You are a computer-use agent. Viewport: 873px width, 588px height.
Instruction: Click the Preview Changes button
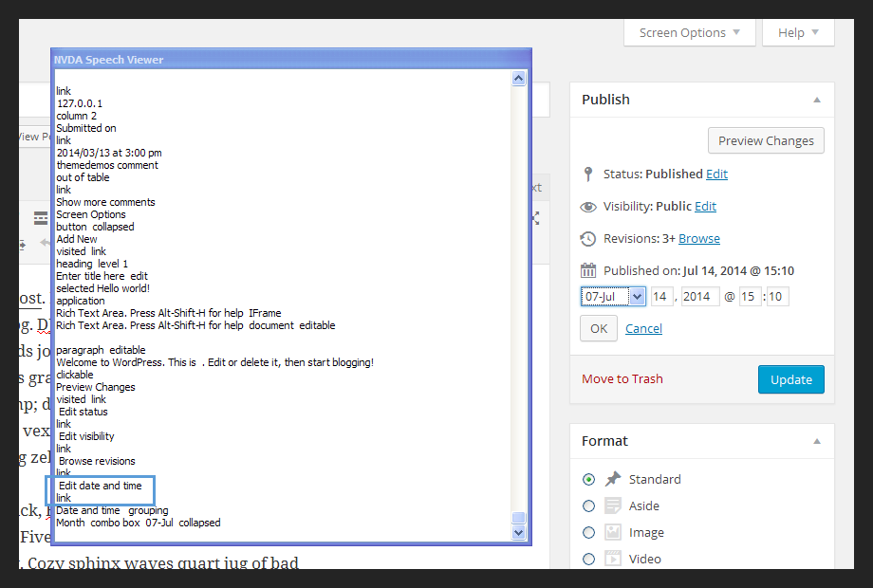(766, 140)
